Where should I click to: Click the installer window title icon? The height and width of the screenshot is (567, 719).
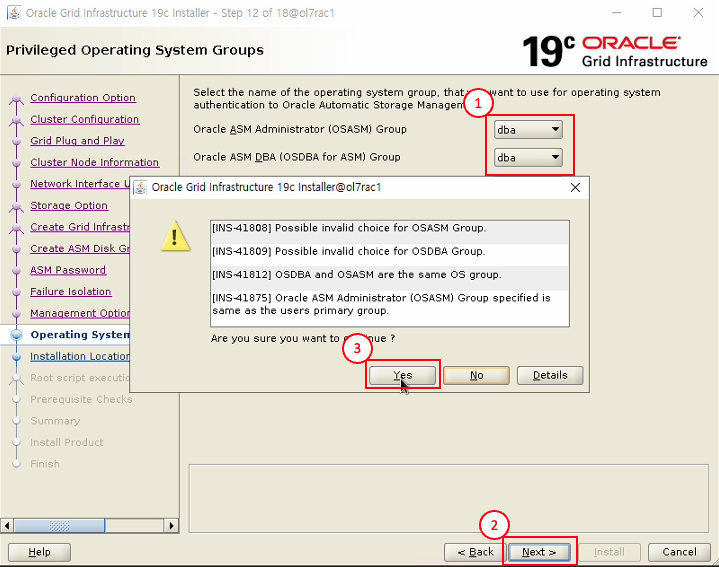(x=14, y=13)
